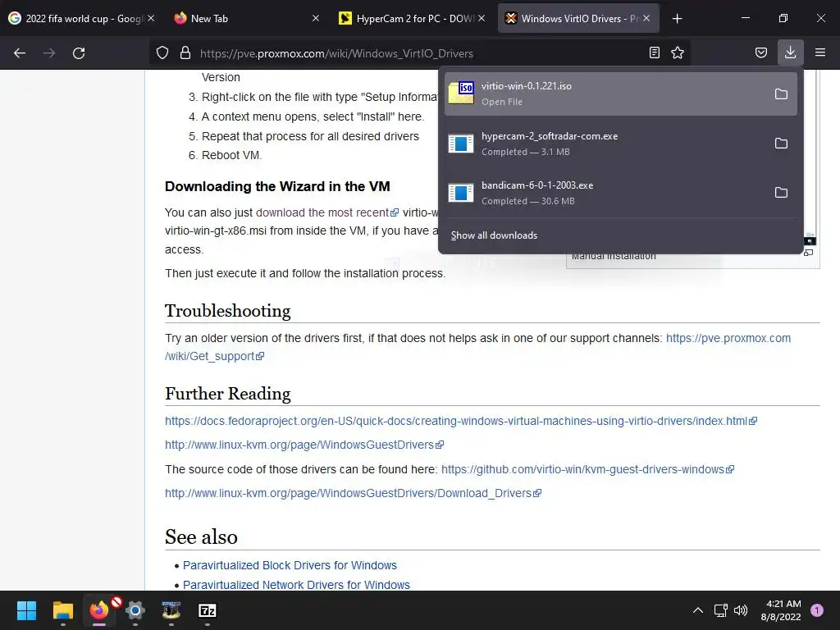The height and width of the screenshot is (630, 840).
Task: Open the pve.proxmox.com Get_support link
Action: click(x=478, y=347)
